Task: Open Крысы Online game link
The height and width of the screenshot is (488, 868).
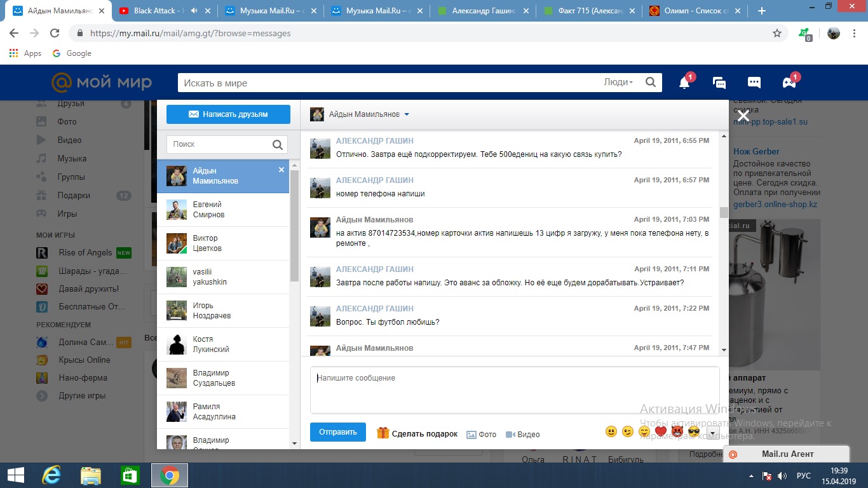Action: tap(85, 360)
